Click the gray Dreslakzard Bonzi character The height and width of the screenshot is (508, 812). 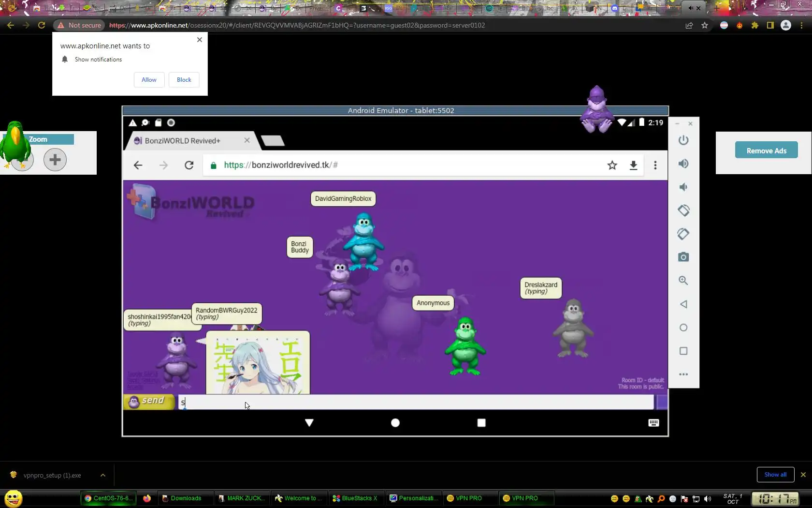(573, 328)
